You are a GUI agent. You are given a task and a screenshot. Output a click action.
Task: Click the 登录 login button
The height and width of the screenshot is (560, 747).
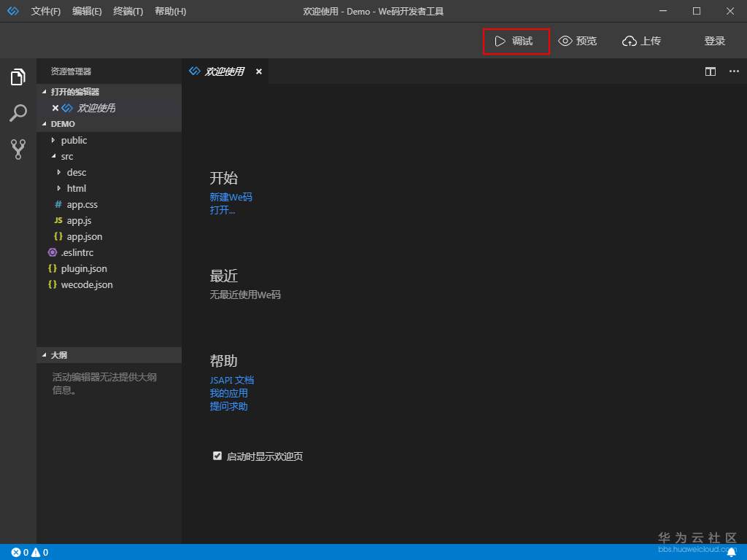click(715, 41)
